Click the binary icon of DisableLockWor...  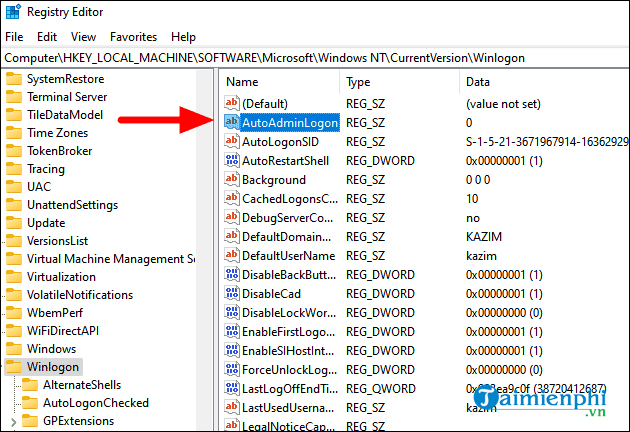coord(232,313)
